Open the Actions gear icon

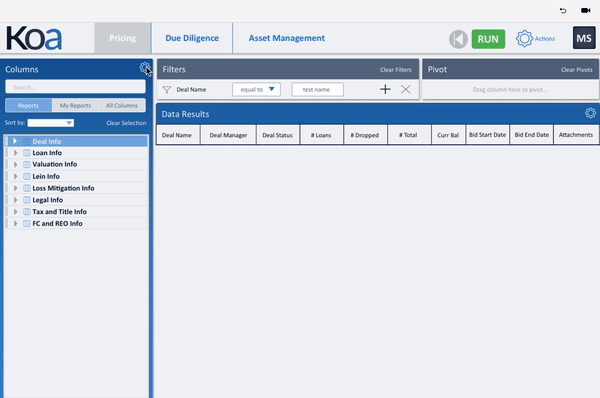click(524, 38)
